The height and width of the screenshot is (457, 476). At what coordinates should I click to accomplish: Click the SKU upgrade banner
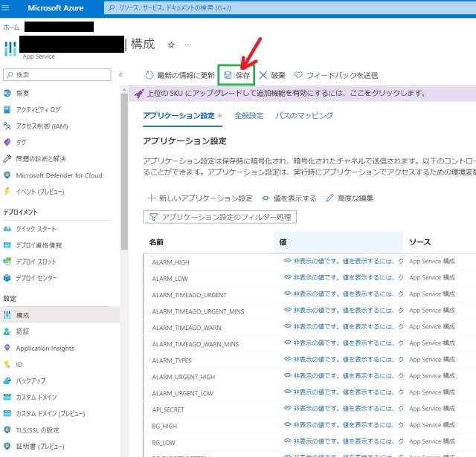tap(302, 94)
